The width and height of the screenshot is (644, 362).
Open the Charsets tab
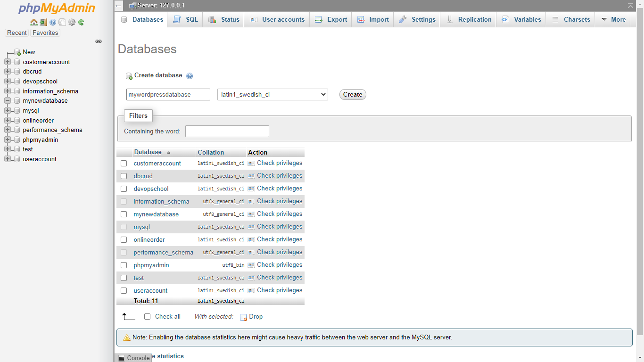click(570, 20)
